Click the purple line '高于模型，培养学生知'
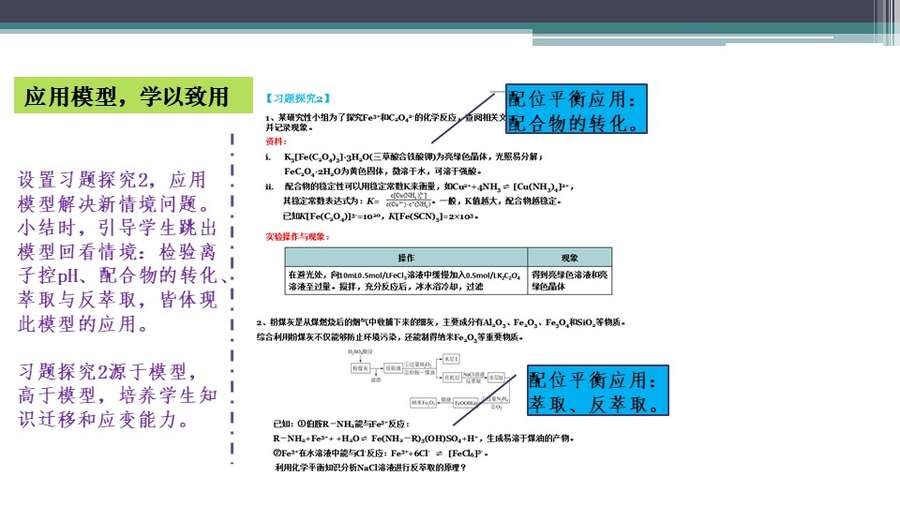 pyautogui.click(x=117, y=395)
